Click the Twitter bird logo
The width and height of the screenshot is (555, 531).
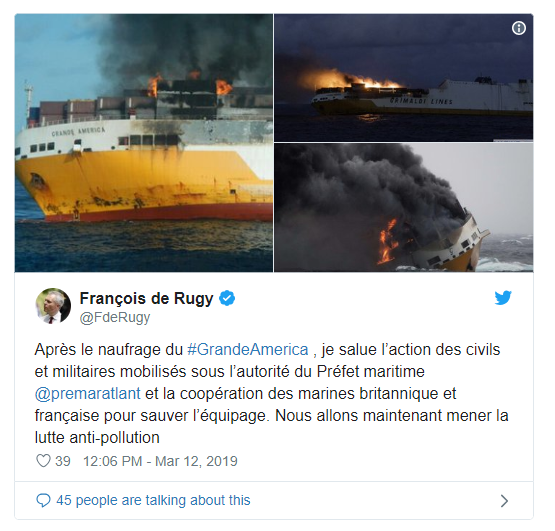(503, 298)
